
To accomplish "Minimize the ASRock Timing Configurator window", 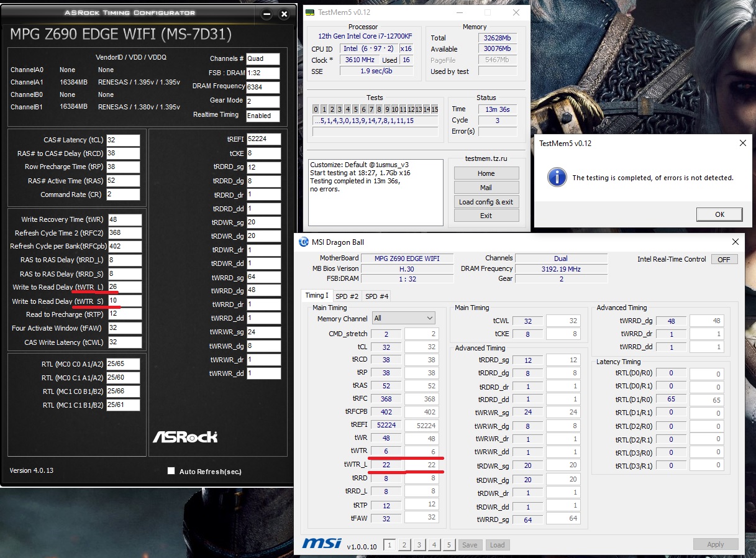I will coord(267,14).
